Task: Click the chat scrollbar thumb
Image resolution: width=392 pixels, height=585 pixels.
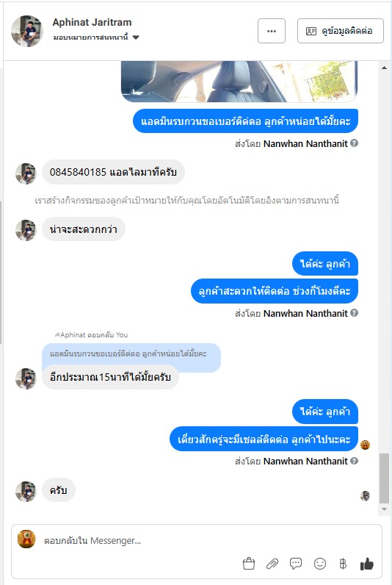Action: (384, 478)
